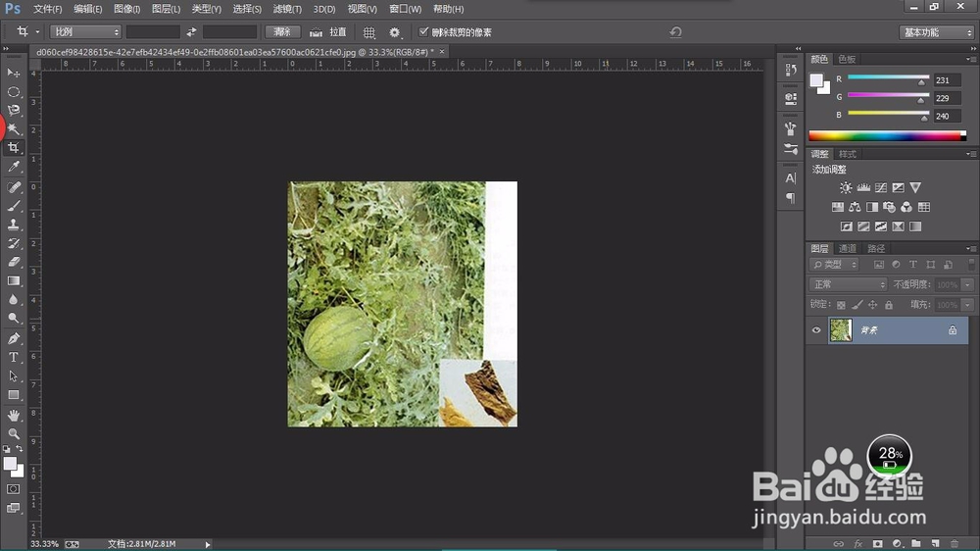The height and width of the screenshot is (551, 980).
Task: Select the Eyedropper tool
Action: (x=13, y=167)
